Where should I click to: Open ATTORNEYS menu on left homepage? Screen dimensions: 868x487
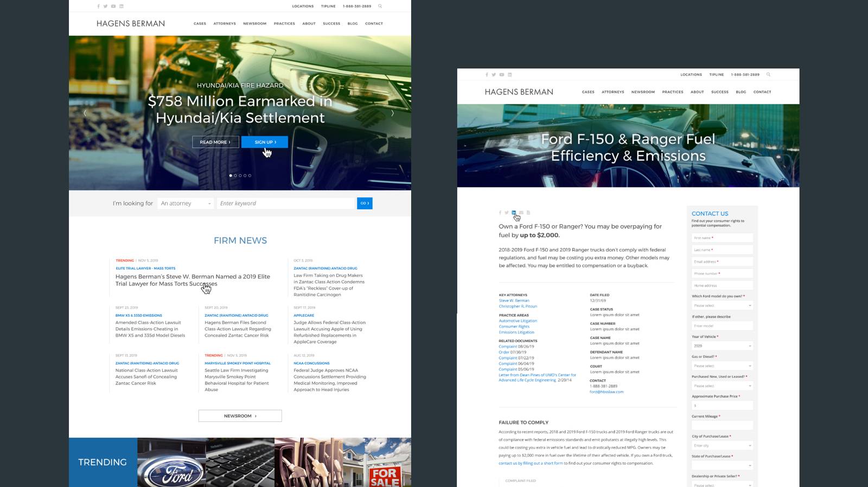point(225,24)
